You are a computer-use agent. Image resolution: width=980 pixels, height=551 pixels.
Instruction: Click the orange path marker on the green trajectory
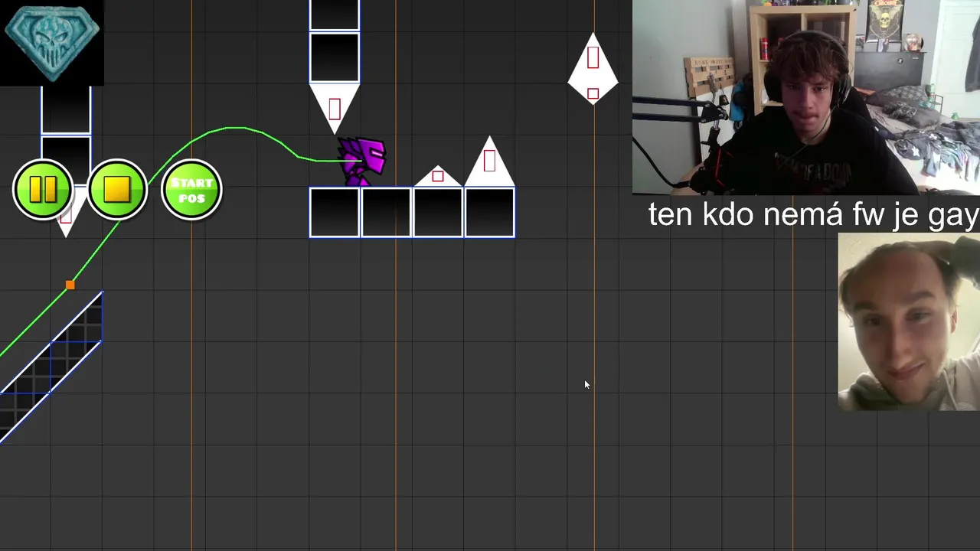(x=70, y=285)
